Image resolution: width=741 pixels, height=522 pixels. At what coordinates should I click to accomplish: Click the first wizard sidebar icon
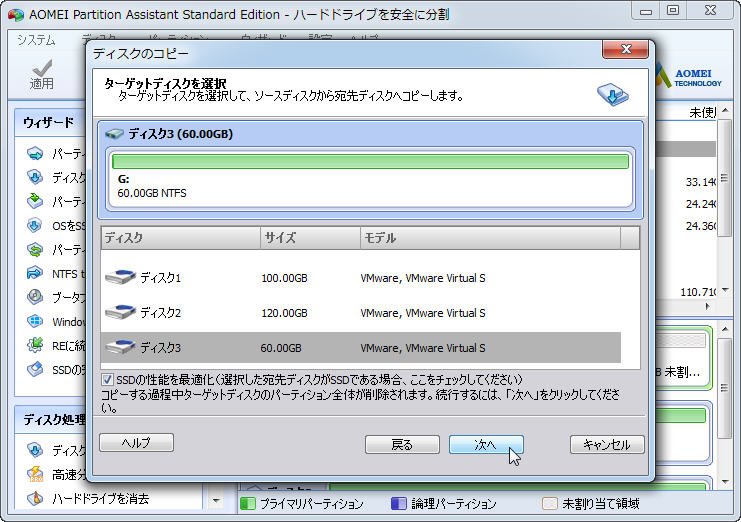35,154
